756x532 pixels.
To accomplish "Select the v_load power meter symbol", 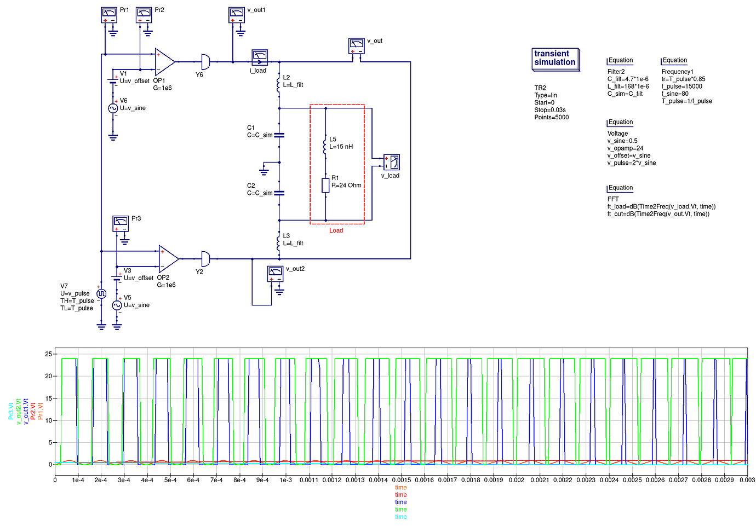I will click(x=391, y=161).
